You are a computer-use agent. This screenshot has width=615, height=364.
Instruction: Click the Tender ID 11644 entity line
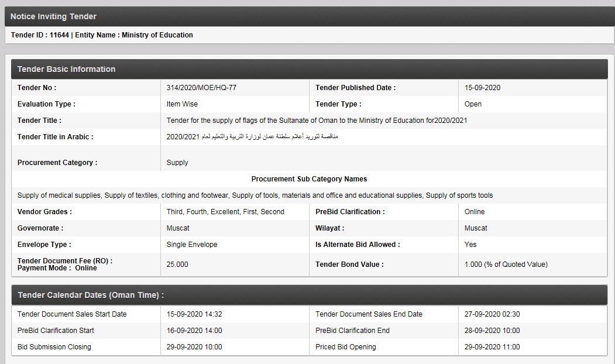[x=102, y=35]
